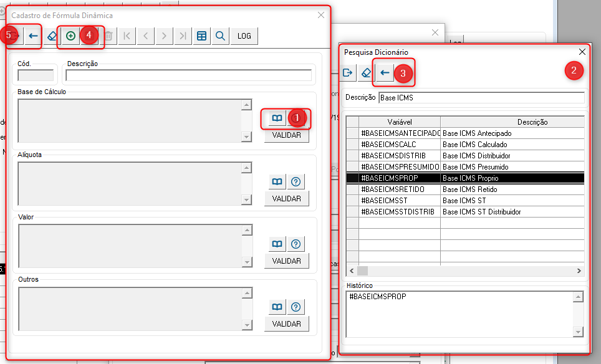Close the background window behind Pesquisa Dicionário
Screen dimensions: 601x364
pos(435,32)
